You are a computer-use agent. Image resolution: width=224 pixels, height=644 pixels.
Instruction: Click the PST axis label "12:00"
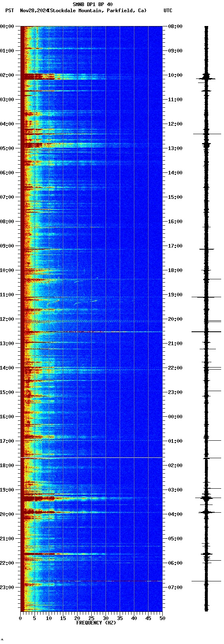point(7,319)
